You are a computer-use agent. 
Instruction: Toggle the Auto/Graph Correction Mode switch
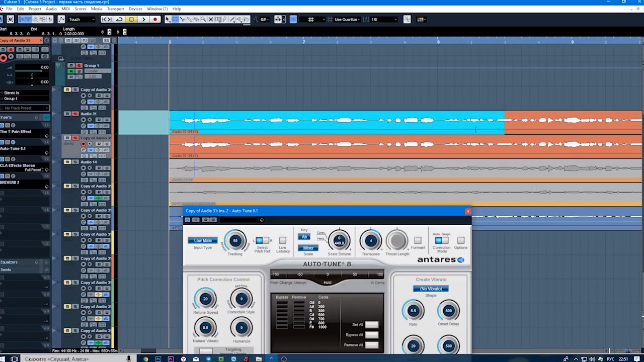(441, 241)
